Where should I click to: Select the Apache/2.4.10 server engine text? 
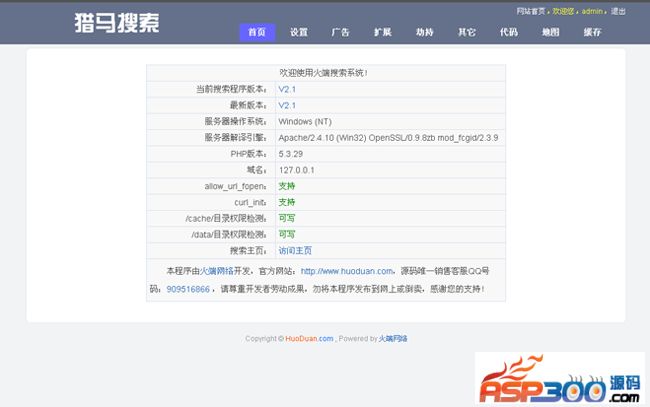[x=388, y=138]
